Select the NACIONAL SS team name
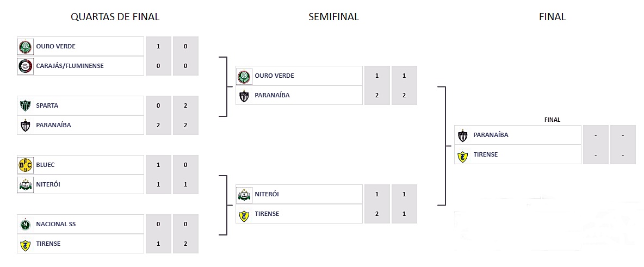 pos(55,224)
